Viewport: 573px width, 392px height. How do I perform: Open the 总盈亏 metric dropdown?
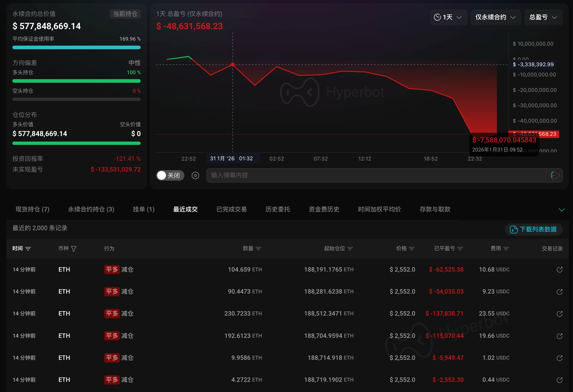tap(543, 17)
